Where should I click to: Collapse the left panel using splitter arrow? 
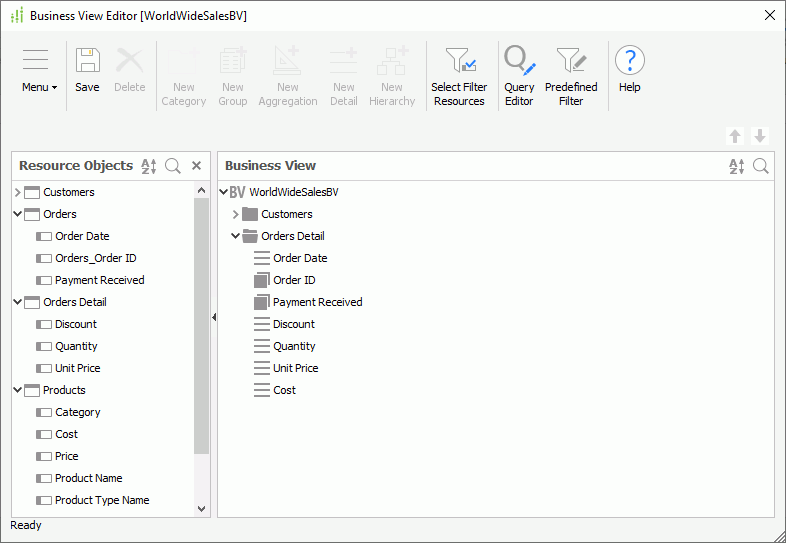214,317
